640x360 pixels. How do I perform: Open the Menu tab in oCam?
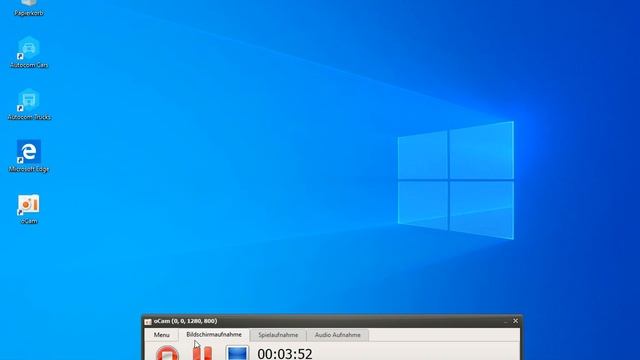[x=162, y=335]
